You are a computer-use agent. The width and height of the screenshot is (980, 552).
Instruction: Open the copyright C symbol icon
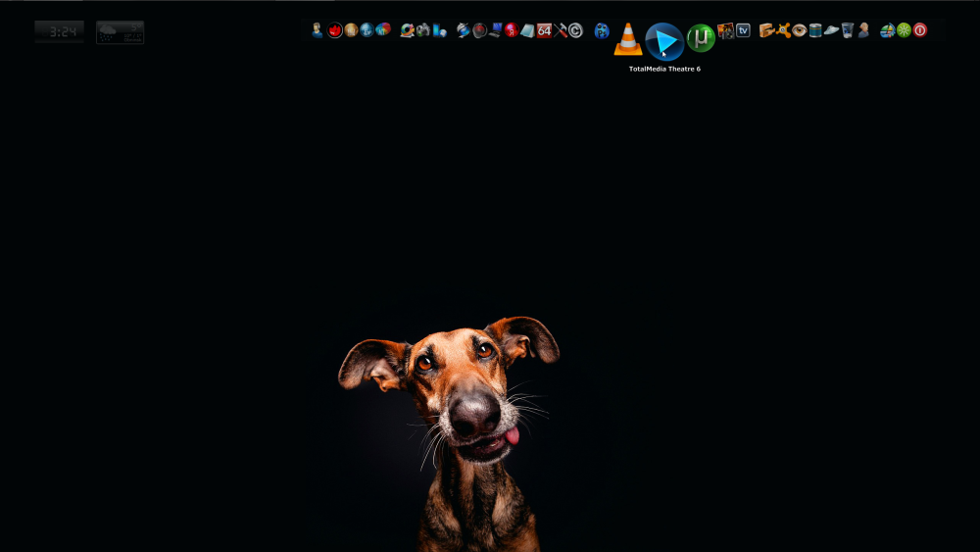(x=575, y=30)
